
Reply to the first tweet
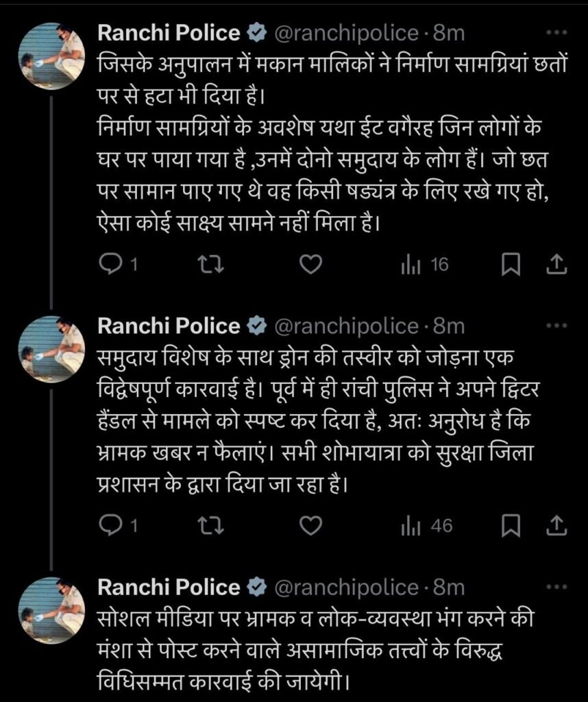click(112, 261)
